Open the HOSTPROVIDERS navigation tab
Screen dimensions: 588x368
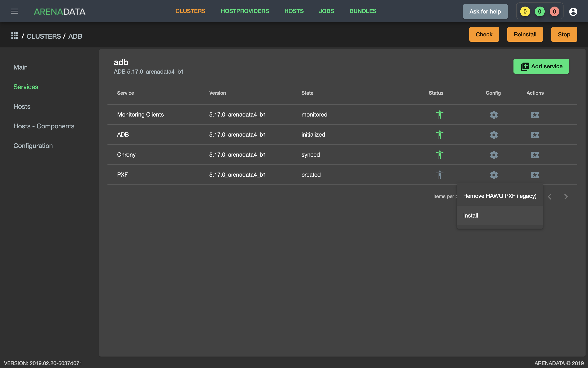(x=245, y=11)
